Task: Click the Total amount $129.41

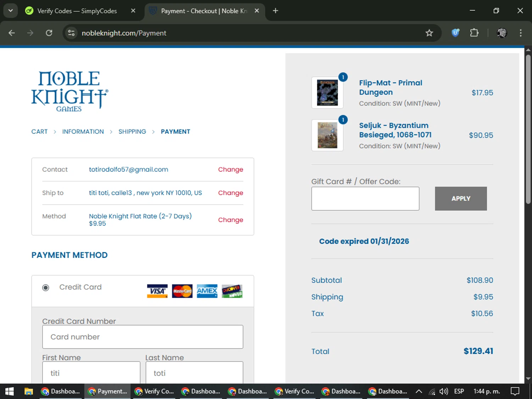Action: (x=478, y=351)
